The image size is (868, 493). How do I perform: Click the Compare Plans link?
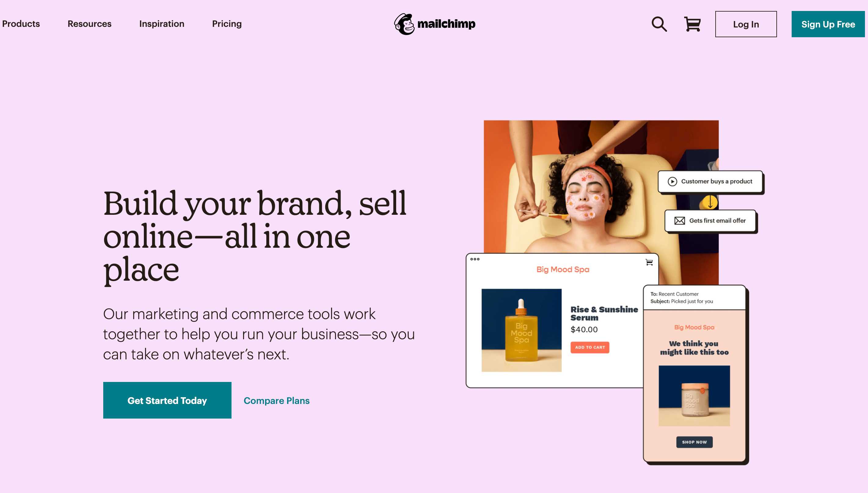[x=277, y=400]
